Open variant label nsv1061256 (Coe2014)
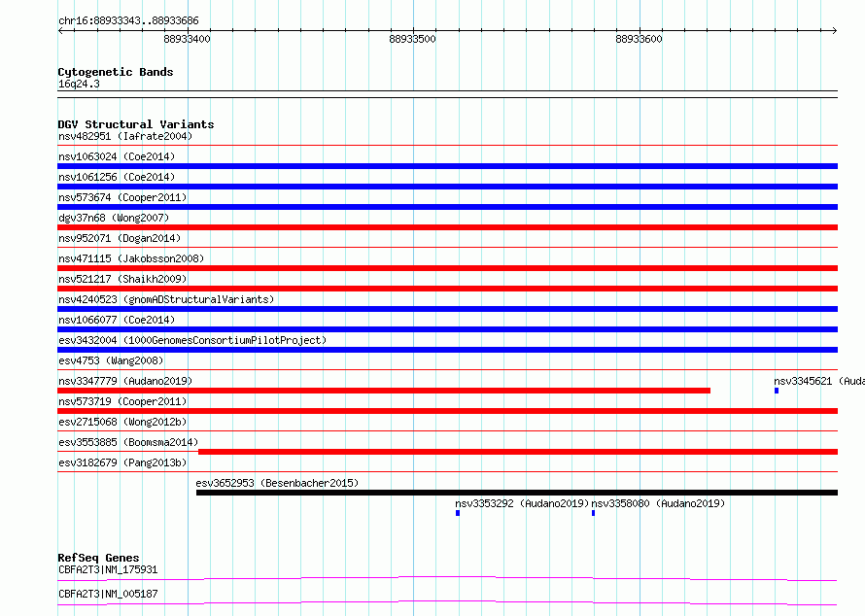 pos(117,177)
